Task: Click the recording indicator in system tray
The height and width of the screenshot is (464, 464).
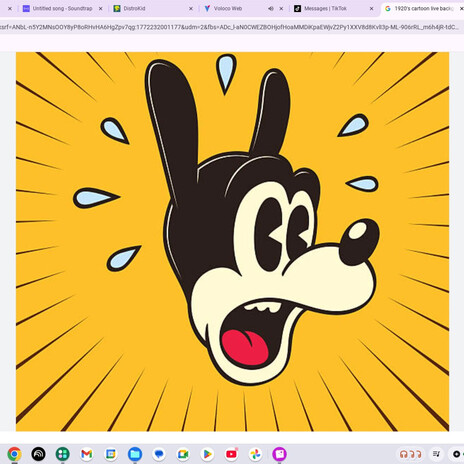Action: coord(457,454)
